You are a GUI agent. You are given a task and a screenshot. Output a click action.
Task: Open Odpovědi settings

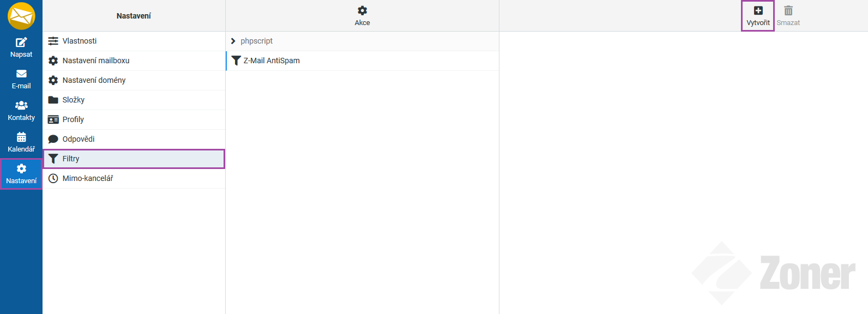click(x=79, y=139)
